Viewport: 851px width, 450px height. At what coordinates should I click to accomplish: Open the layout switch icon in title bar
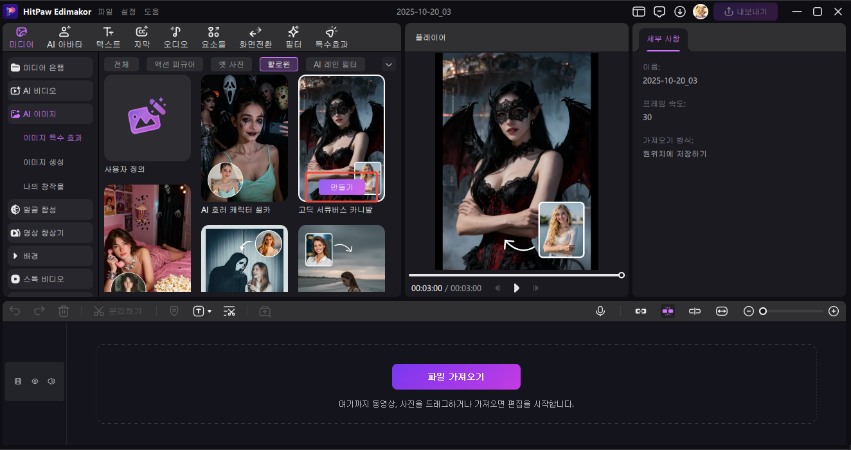click(x=639, y=12)
